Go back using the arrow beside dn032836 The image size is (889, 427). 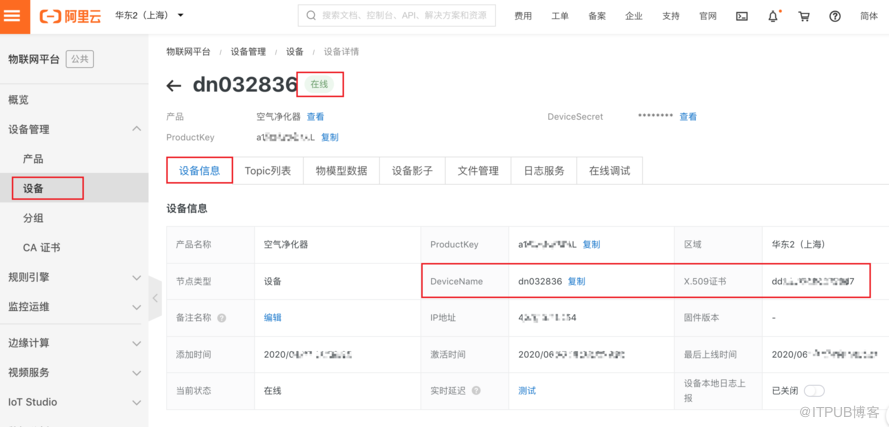pos(174,87)
